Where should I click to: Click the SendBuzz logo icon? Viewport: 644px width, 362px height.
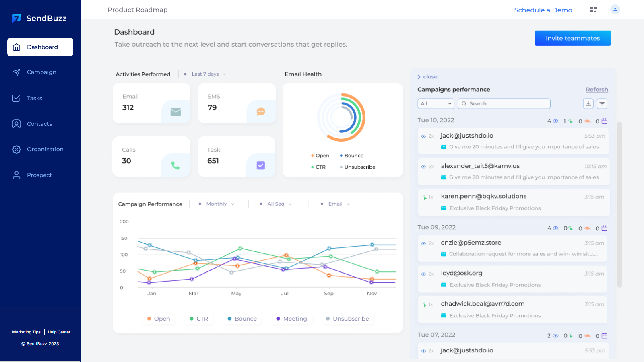point(17,18)
